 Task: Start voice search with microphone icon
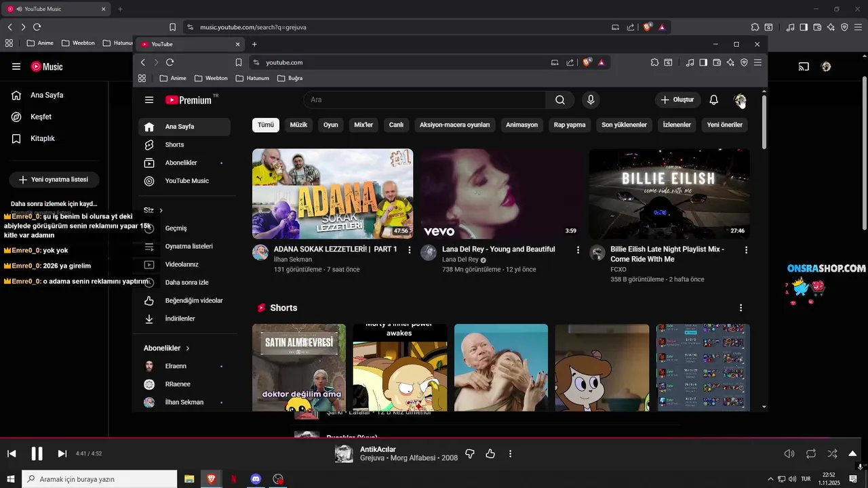(x=591, y=100)
